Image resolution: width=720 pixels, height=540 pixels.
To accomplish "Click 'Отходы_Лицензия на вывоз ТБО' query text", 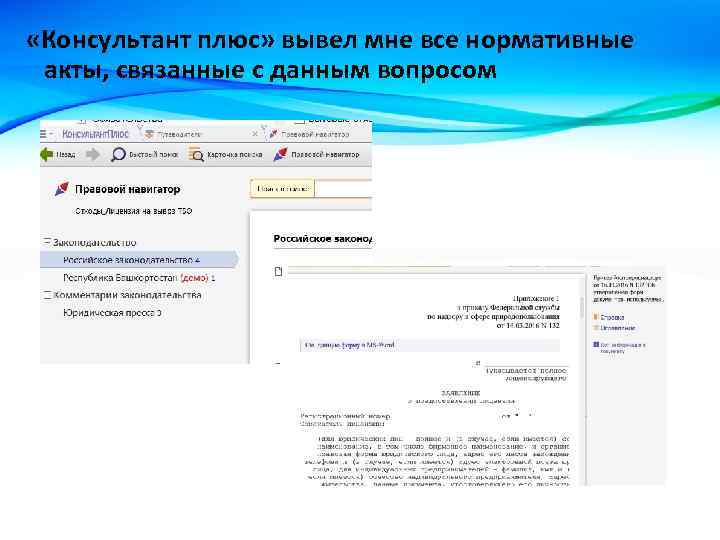I will coord(134,211).
